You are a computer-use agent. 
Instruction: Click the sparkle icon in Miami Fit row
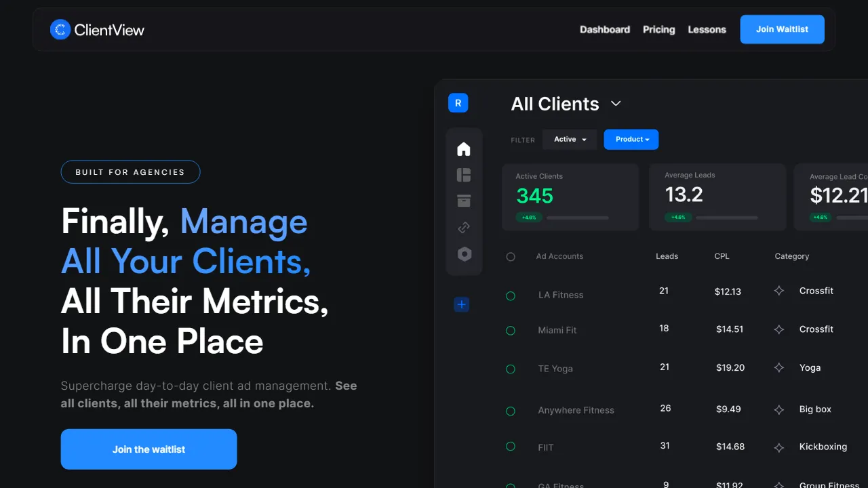click(x=779, y=329)
